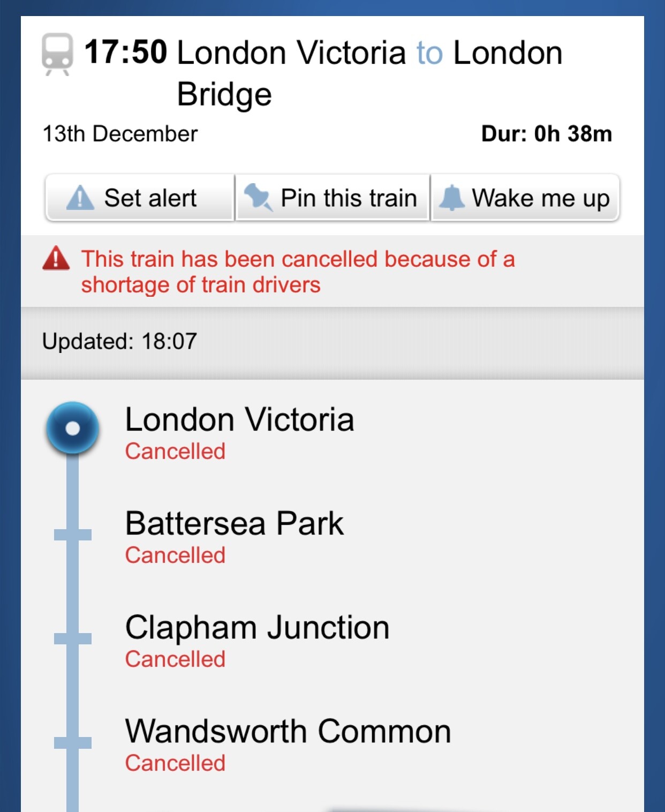Image resolution: width=665 pixels, height=812 pixels.
Task: Tap the 17:50 London Victoria journey title
Action: point(323,72)
